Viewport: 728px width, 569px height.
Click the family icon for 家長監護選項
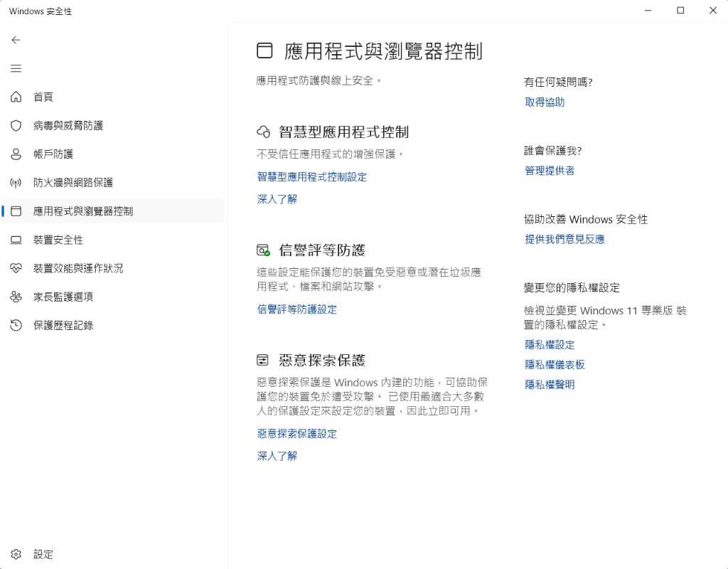pos(16,297)
